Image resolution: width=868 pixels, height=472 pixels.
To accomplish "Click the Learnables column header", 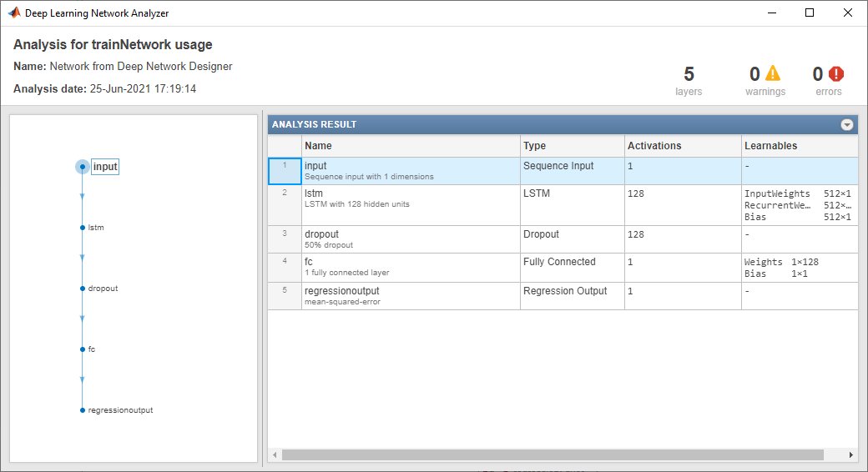I will [799, 146].
